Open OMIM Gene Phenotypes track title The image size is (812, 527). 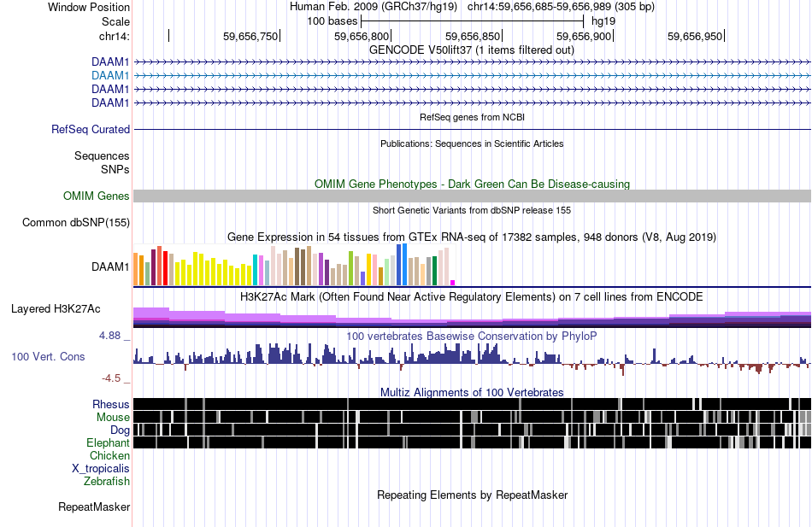[473, 184]
